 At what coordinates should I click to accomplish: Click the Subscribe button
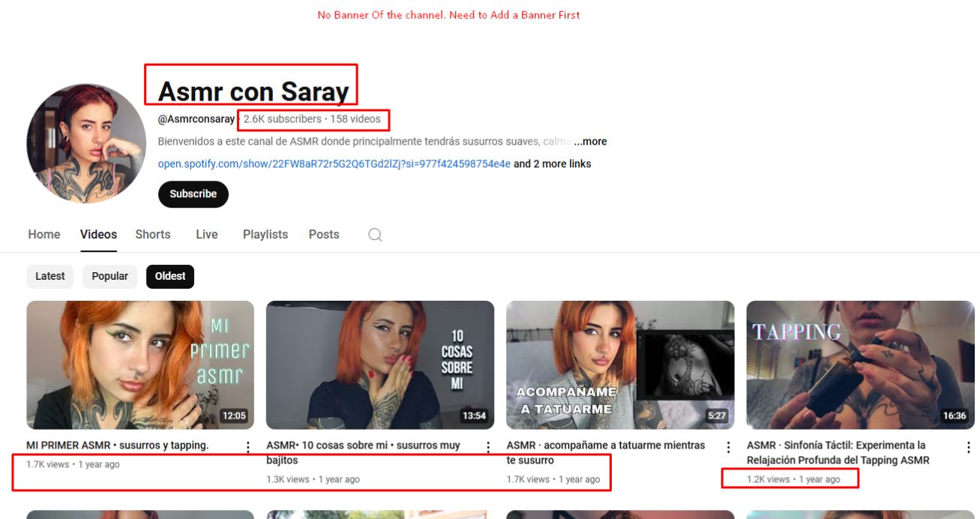(x=193, y=194)
